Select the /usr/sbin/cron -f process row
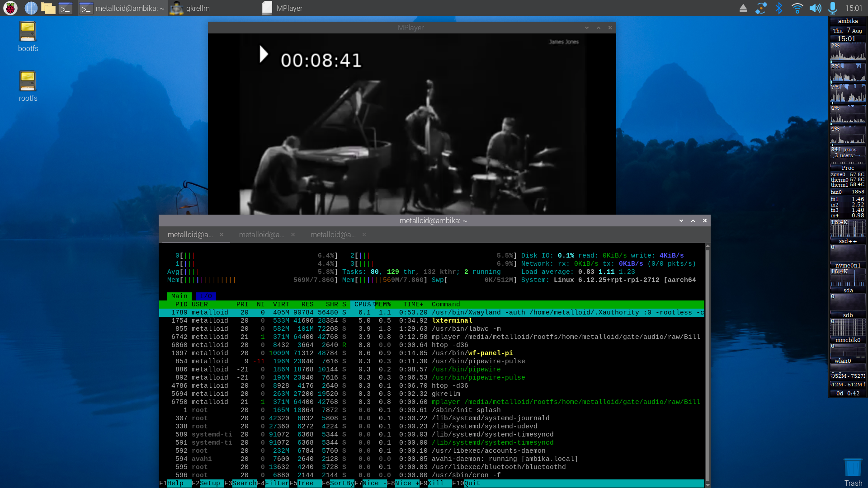Image resolution: width=868 pixels, height=488 pixels. [431, 475]
